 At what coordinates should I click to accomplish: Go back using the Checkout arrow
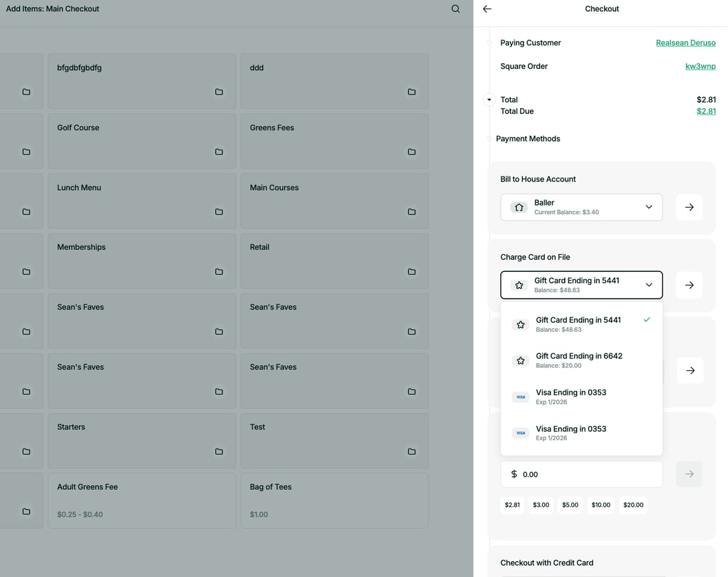tap(487, 9)
